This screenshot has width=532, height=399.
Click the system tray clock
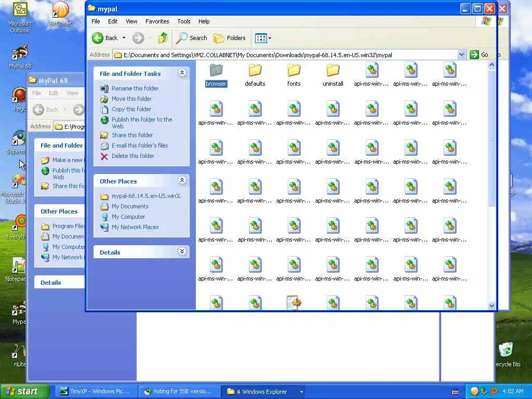tap(513, 392)
